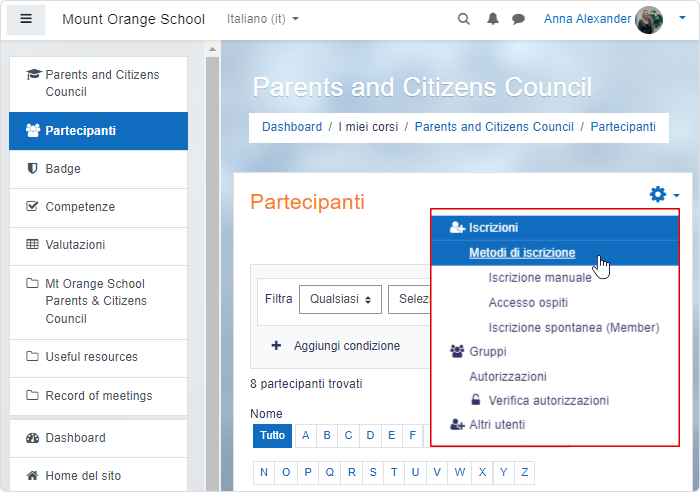Image resolution: width=700 pixels, height=492 pixels.
Task: Filter names by letter S
Action: (x=373, y=472)
